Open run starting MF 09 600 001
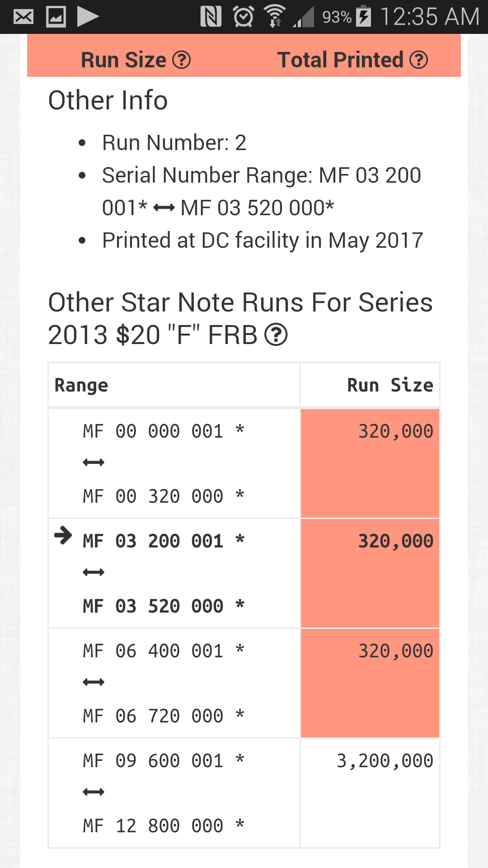This screenshot has width=488, height=868. 164,793
